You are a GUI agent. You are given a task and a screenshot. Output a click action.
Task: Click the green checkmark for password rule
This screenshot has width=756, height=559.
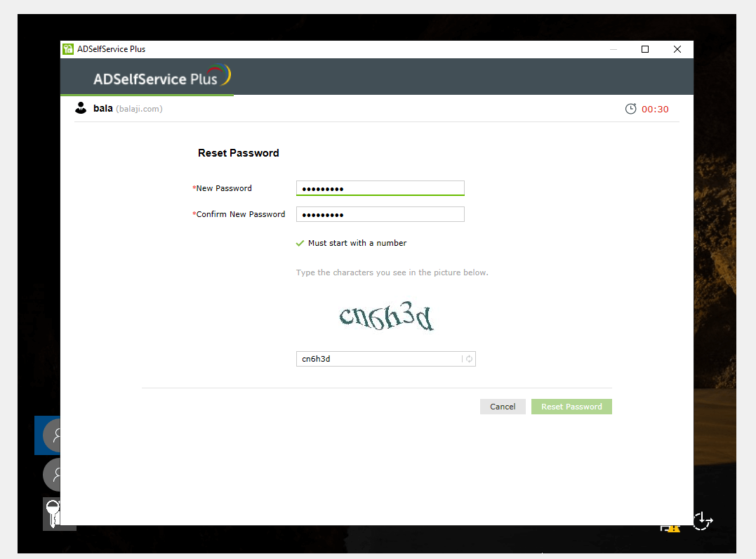point(300,243)
